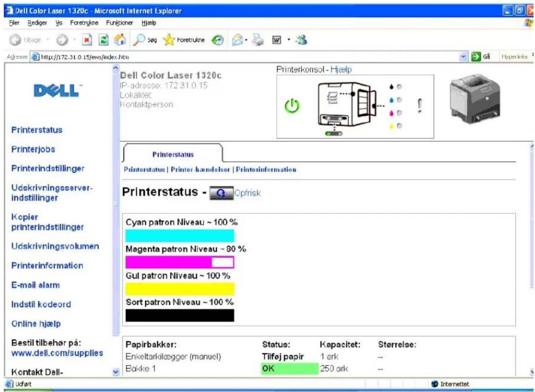The image size is (535, 392).
Task: Stop page loading with red X icon
Action: coord(87,40)
